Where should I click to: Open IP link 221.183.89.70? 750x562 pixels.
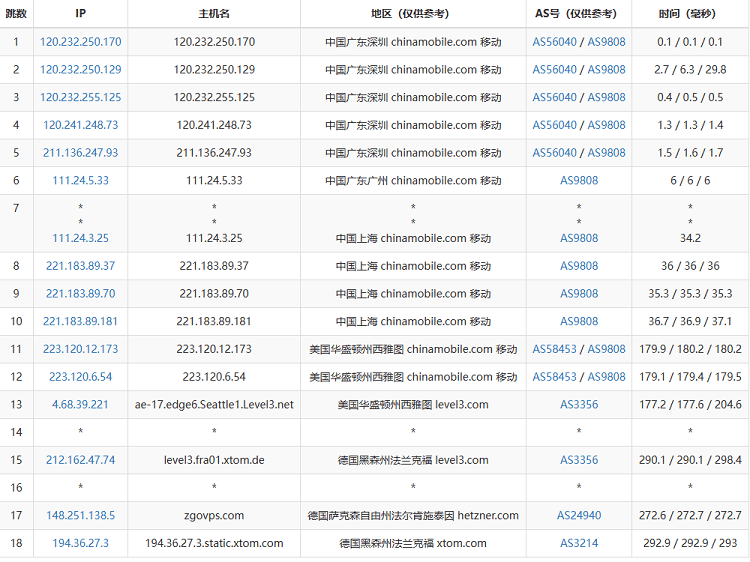[80, 294]
